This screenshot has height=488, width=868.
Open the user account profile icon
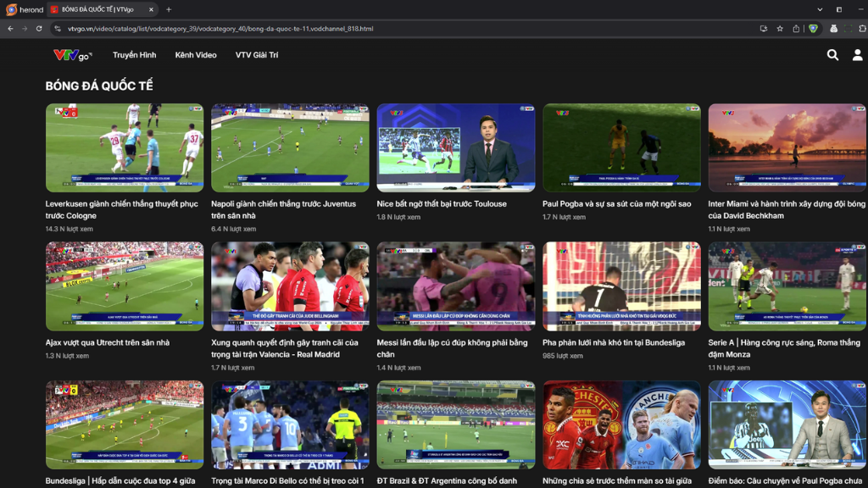coord(857,55)
